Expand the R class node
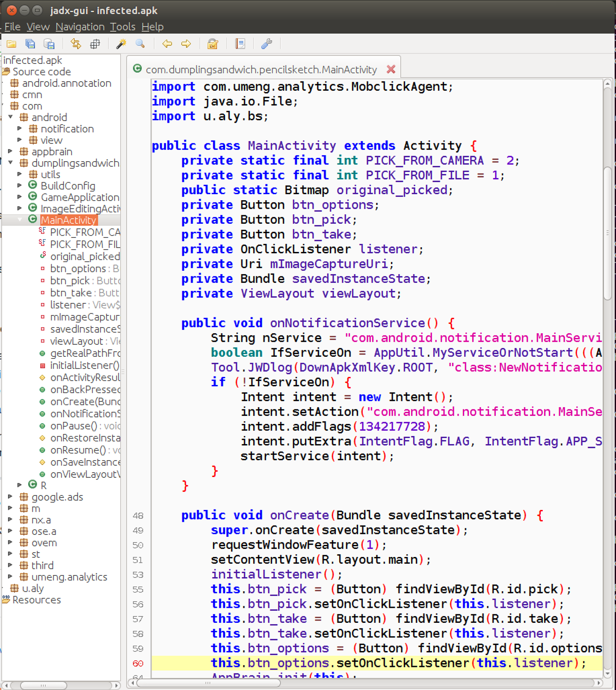The height and width of the screenshot is (690, 616). [x=20, y=485]
